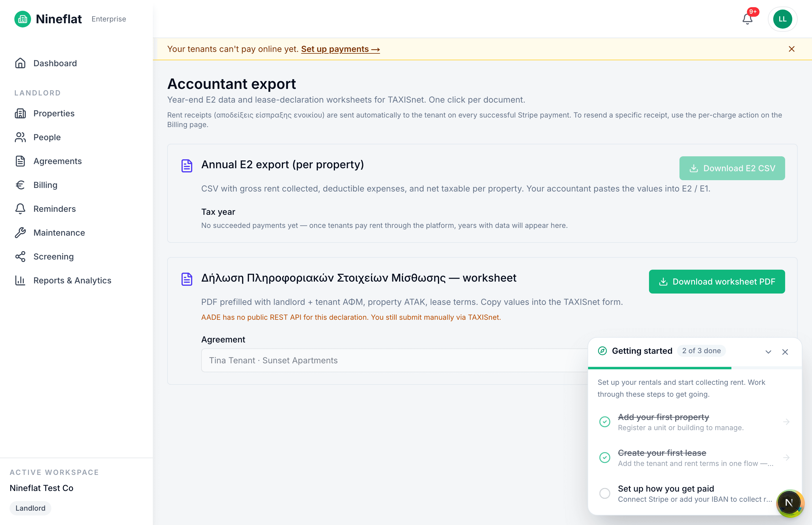Click the Screening share-nodes icon
The height and width of the screenshot is (525, 812).
(21, 257)
